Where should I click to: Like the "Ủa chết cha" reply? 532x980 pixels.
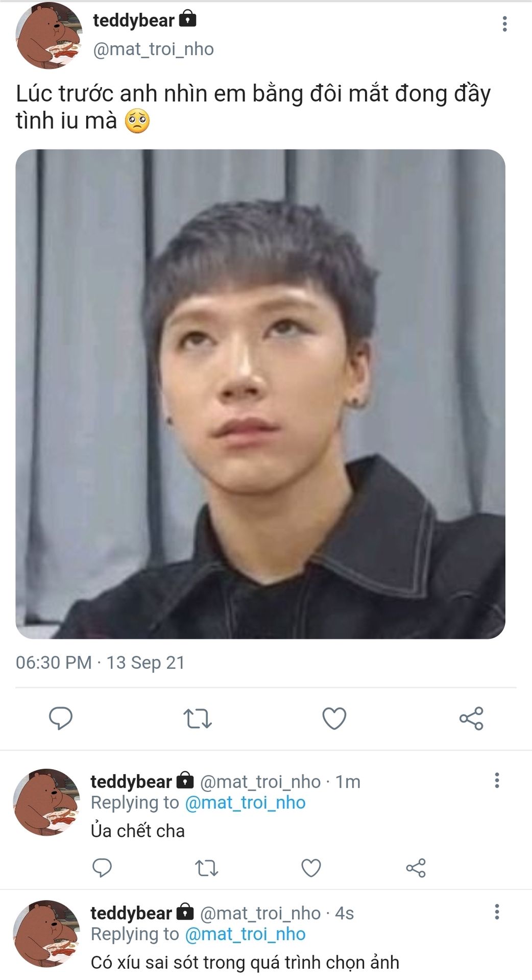[x=311, y=868]
